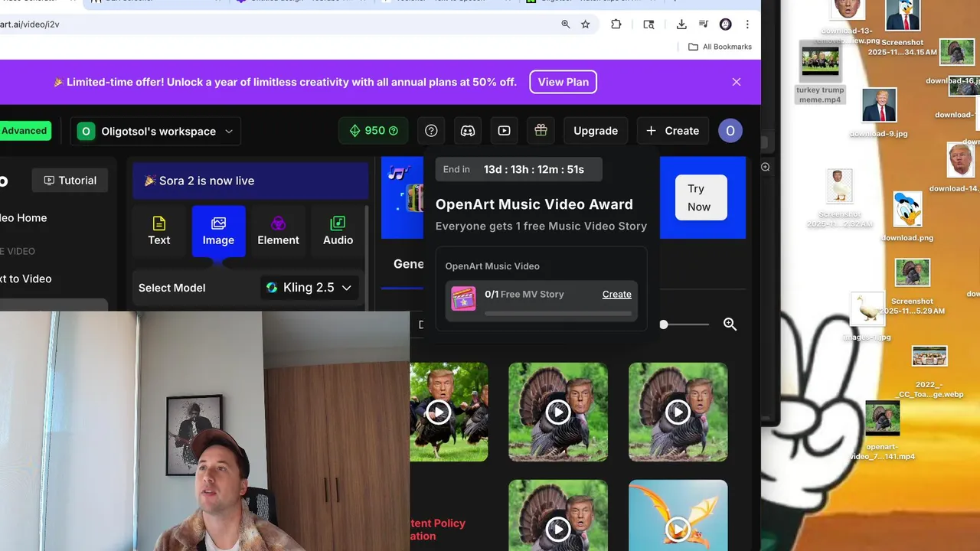Select download.png Donald Duck desktop file
This screenshot has width=980, height=551.
[907, 217]
